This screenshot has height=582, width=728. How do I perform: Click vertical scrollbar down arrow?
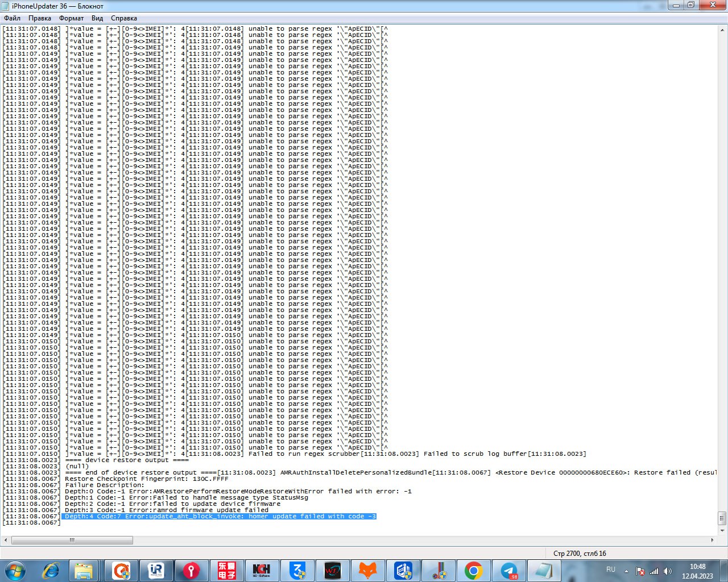722,530
